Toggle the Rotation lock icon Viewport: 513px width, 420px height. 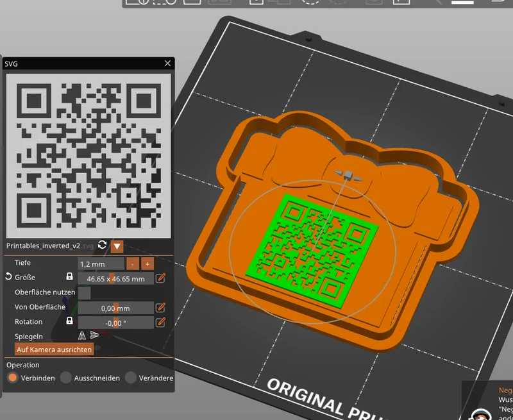pos(69,321)
